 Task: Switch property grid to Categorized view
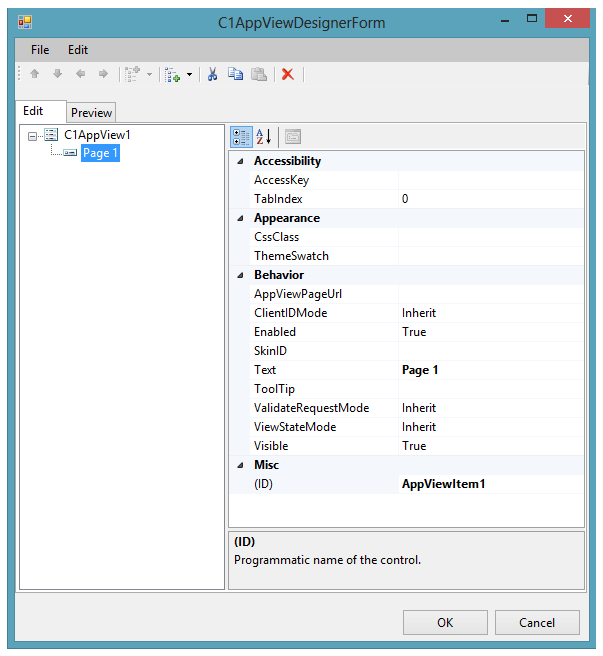241,137
